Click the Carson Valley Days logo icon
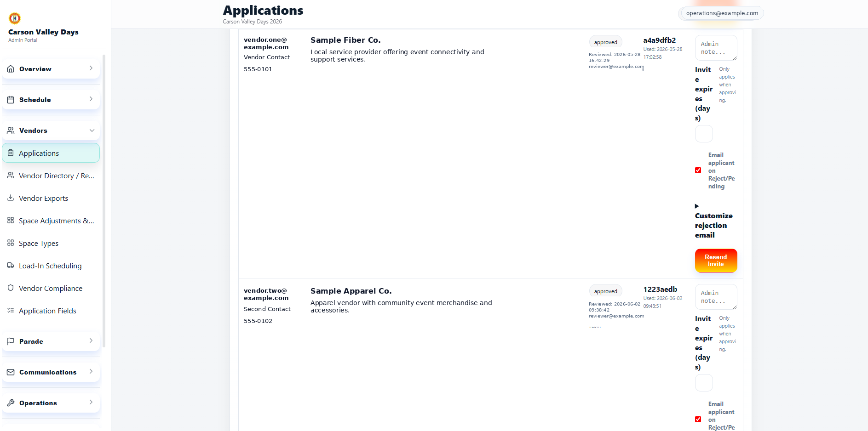The height and width of the screenshot is (431, 868). click(15, 18)
